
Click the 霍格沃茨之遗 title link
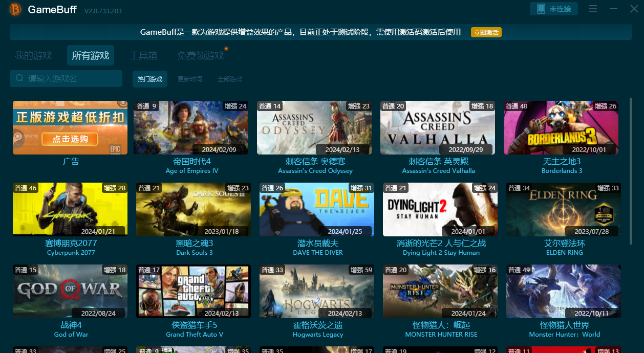point(318,325)
